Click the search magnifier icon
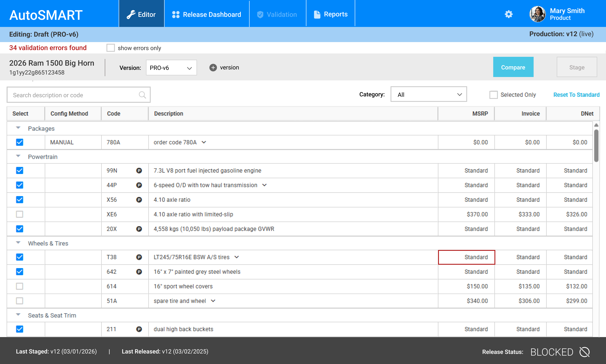 pos(142,95)
